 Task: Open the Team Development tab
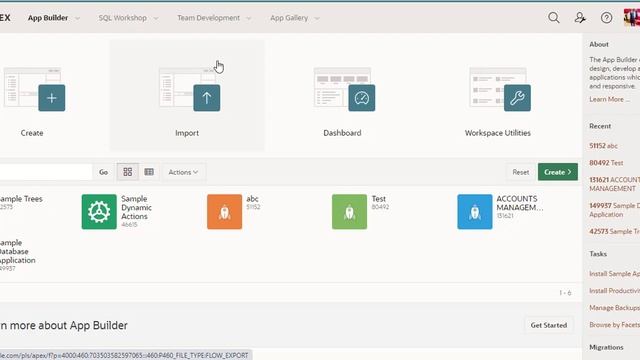click(208, 18)
